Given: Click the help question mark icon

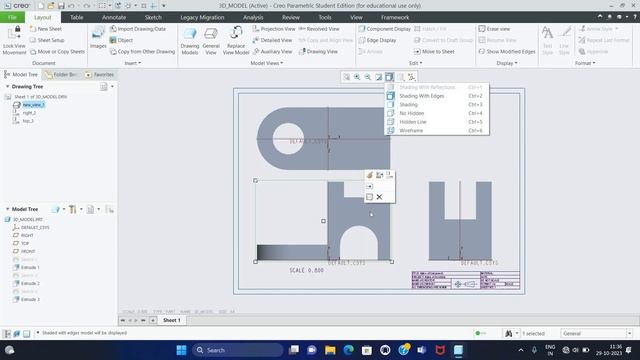Looking at the screenshot, I should pos(635,17).
